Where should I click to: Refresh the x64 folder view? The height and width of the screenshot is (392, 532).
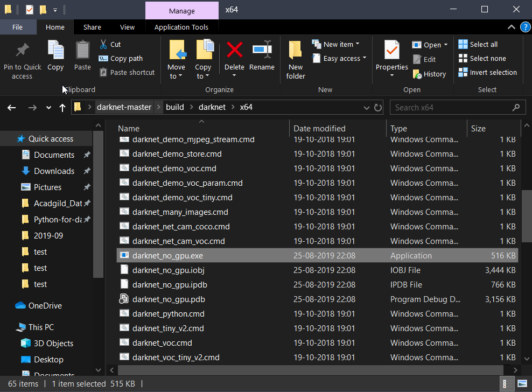click(377, 108)
